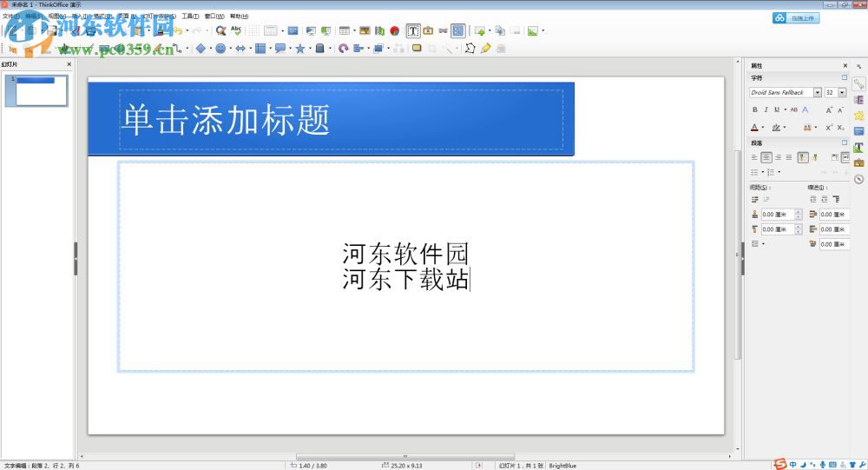The height and width of the screenshot is (470, 868).
Task: Open the styles T sidebar icon
Action: 858,148
